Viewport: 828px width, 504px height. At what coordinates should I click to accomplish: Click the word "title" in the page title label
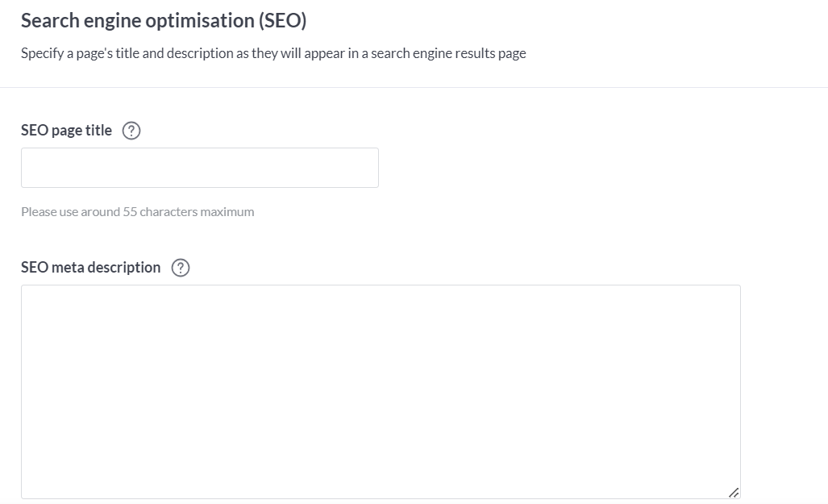coord(98,131)
